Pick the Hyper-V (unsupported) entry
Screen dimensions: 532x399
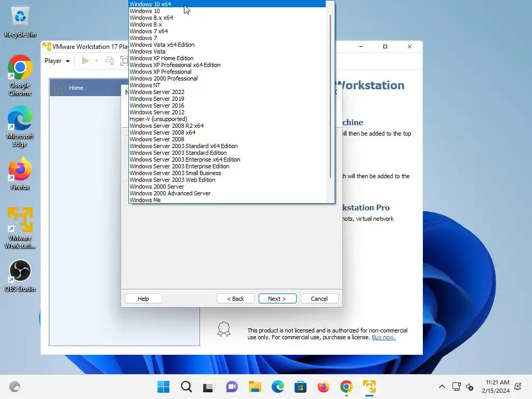[x=227, y=119]
